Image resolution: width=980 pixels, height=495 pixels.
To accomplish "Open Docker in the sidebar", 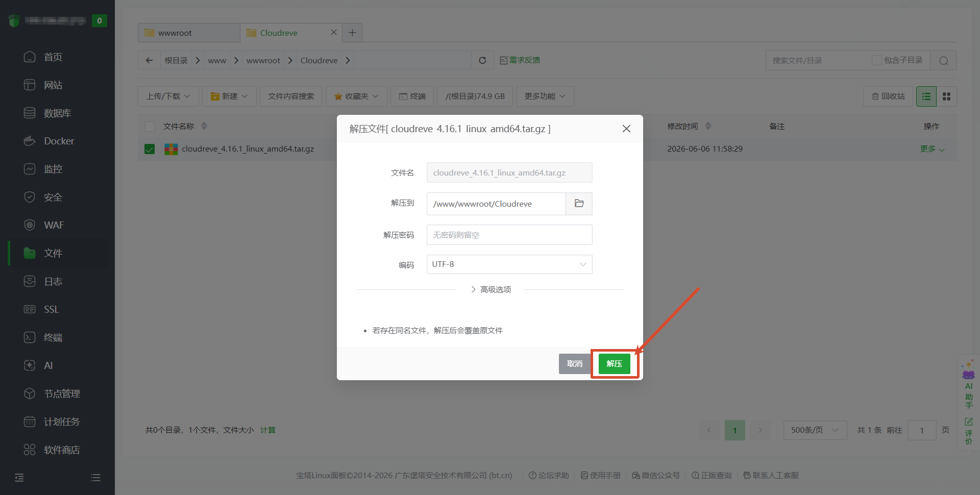I will (59, 141).
